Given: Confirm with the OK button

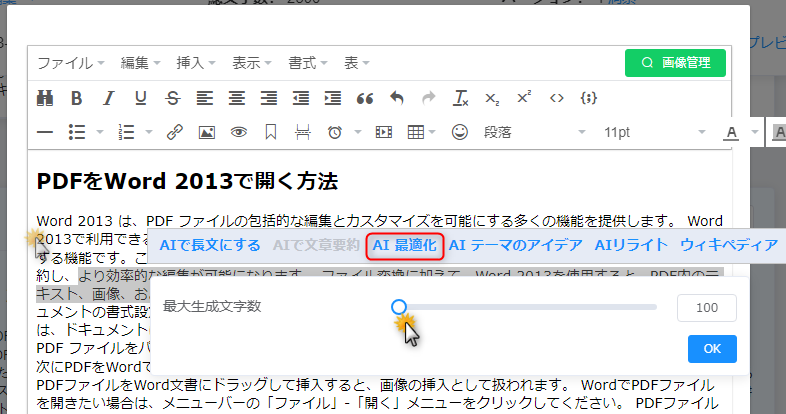Looking at the screenshot, I should 712,349.
